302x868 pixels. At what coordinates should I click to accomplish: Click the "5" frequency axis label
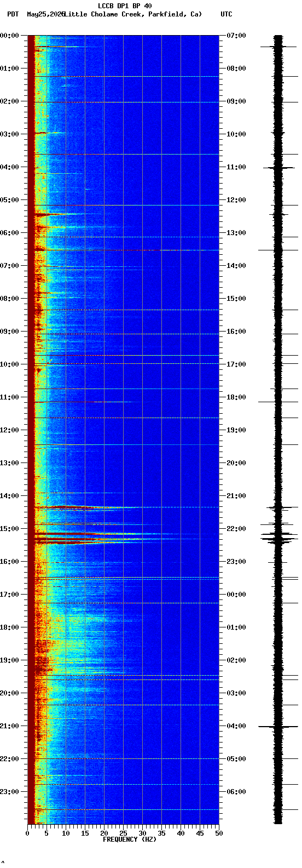point(47,833)
